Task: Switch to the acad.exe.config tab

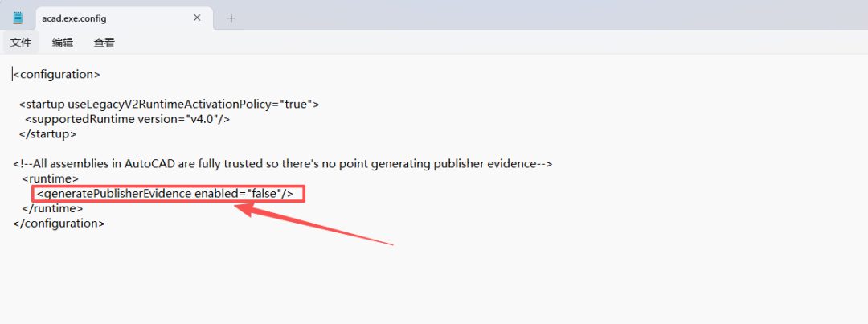Action: tap(96, 18)
